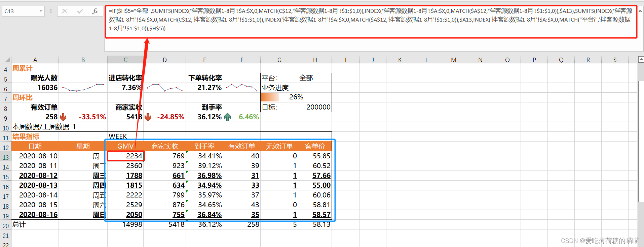Click GMV cell with value 2234
Viewport: 644px width, 247px height.
[126, 156]
